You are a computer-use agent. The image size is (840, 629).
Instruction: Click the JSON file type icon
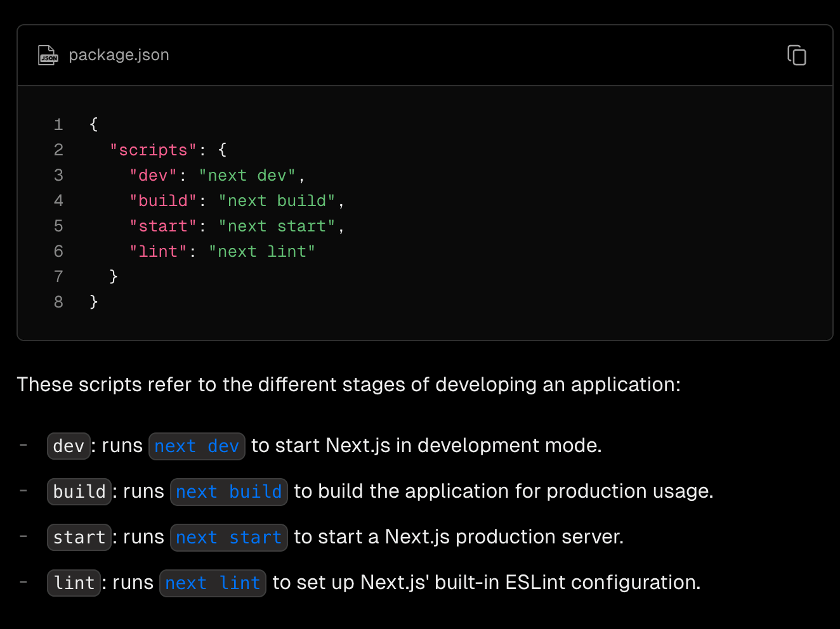point(48,55)
